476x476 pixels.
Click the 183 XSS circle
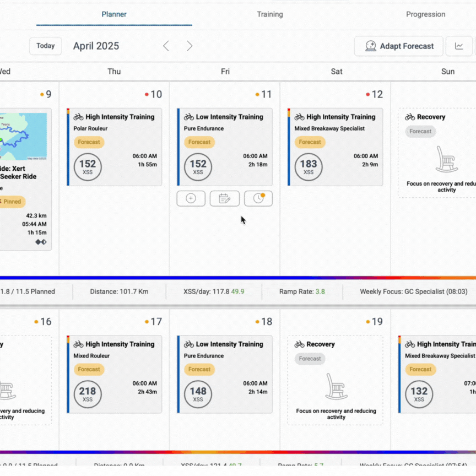pyautogui.click(x=309, y=167)
